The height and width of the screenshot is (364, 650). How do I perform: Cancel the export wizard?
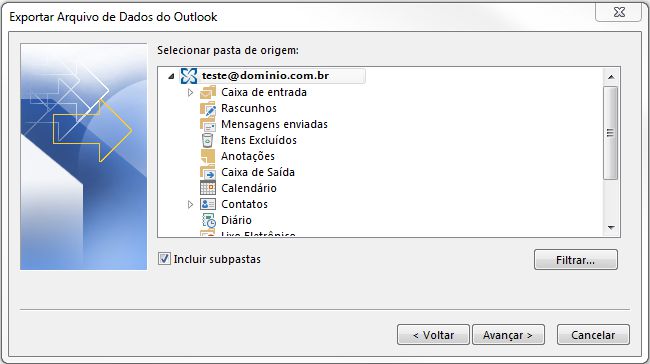593,335
